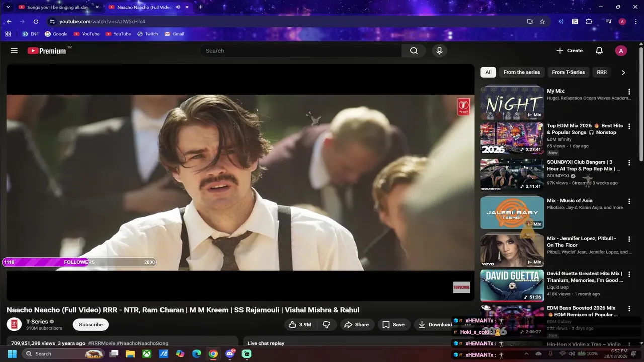Open ENF bookmark
644x362 pixels.
coord(30,34)
